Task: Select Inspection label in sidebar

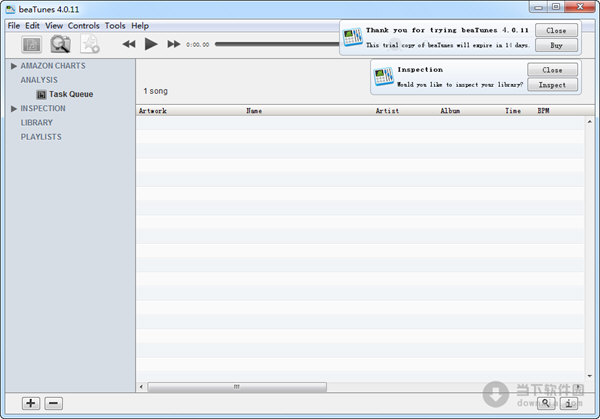Action: click(43, 109)
